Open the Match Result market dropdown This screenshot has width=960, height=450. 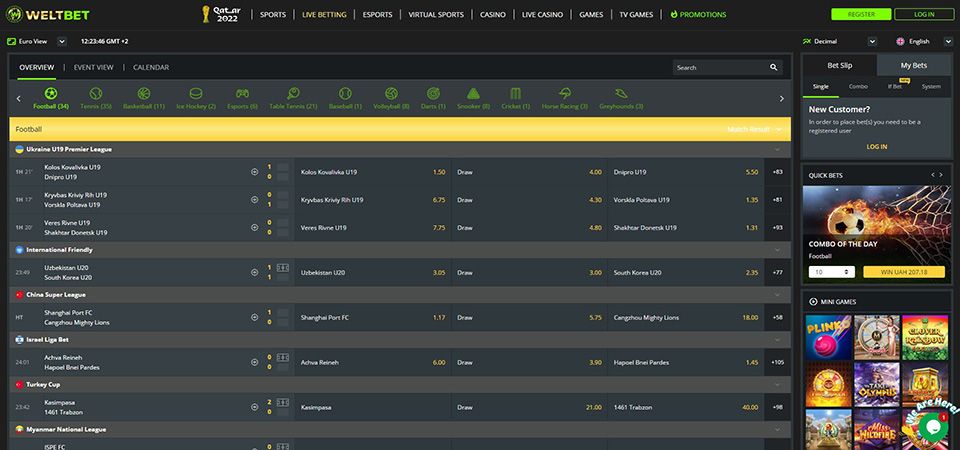pos(754,129)
